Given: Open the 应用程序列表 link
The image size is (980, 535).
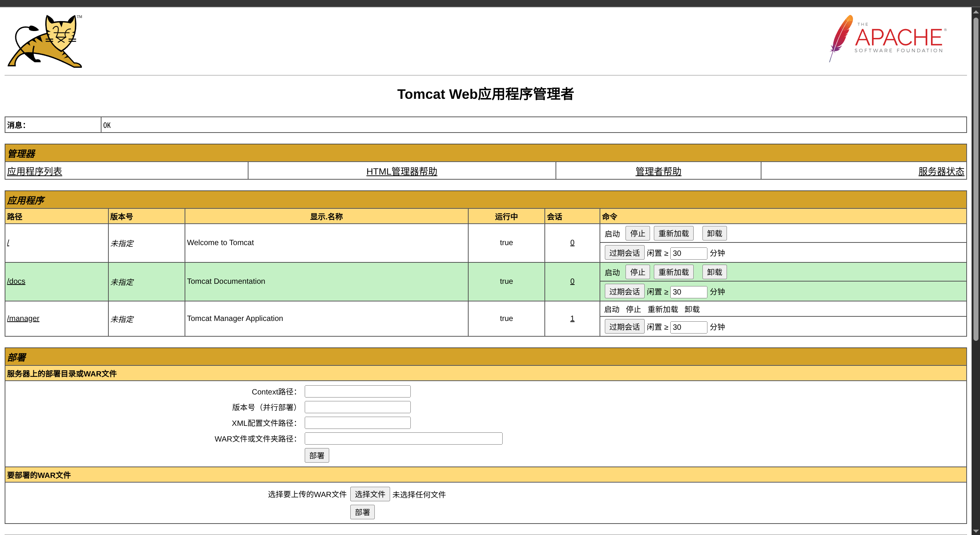Looking at the screenshot, I should 34,171.
